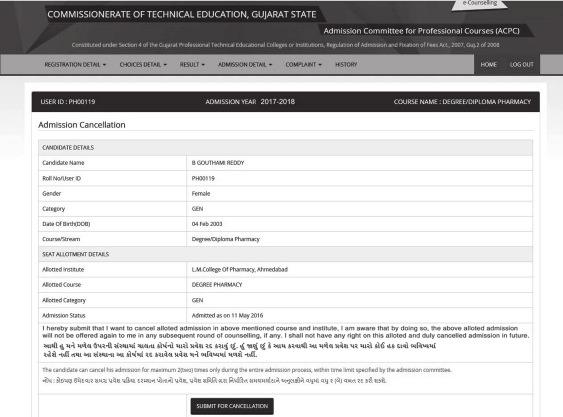This screenshot has height=417, width=563.
Task: Select allotted institute L.M.College Of Pharmacy, Ahmedabad
Action: click(x=239, y=269)
